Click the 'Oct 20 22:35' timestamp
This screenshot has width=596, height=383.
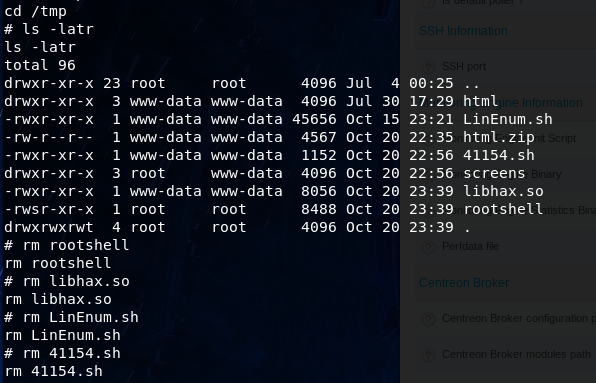coord(400,137)
